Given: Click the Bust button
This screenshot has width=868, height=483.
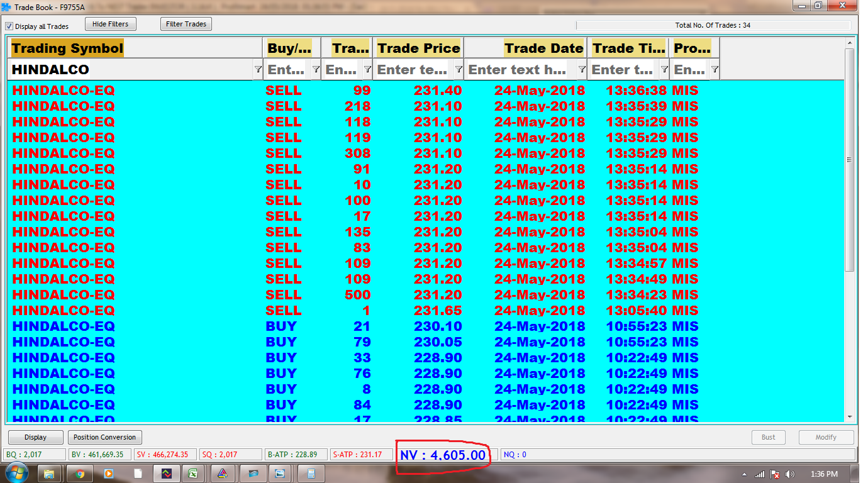Looking at the screenshot, I should [x=769, y=437].
